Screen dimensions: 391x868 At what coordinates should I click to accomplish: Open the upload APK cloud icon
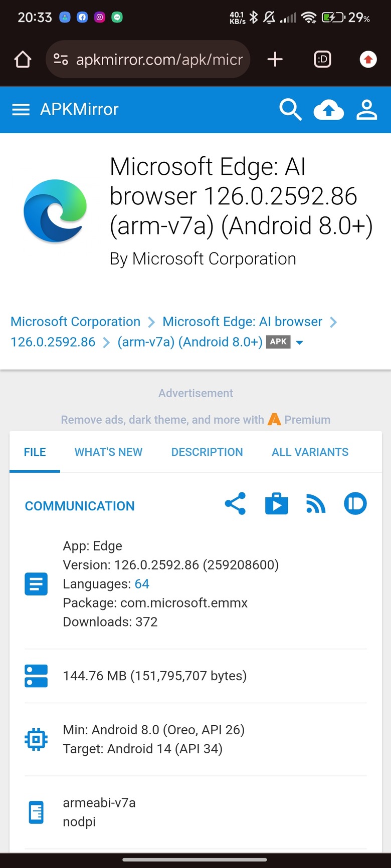coord(329,110)
